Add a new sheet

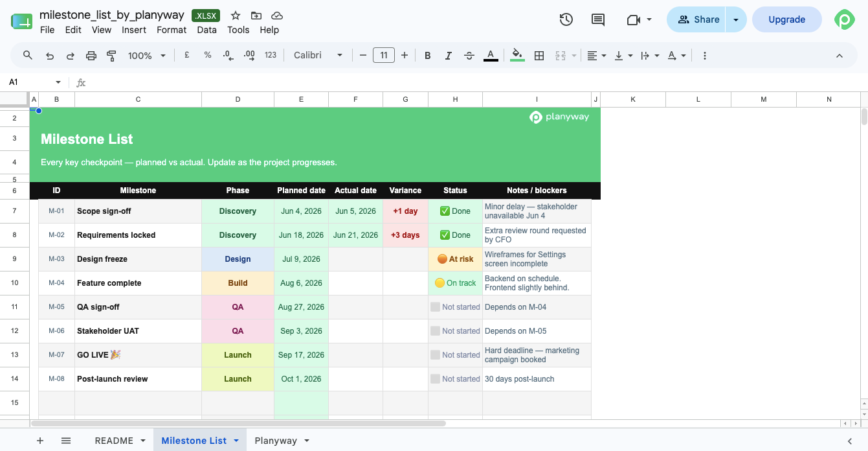(40, 441)
